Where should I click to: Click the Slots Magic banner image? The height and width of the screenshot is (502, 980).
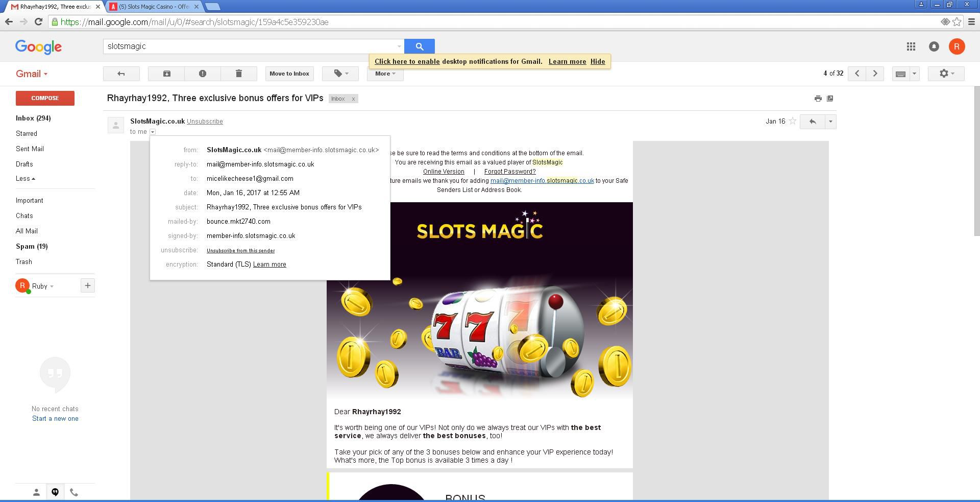[480, 300]
